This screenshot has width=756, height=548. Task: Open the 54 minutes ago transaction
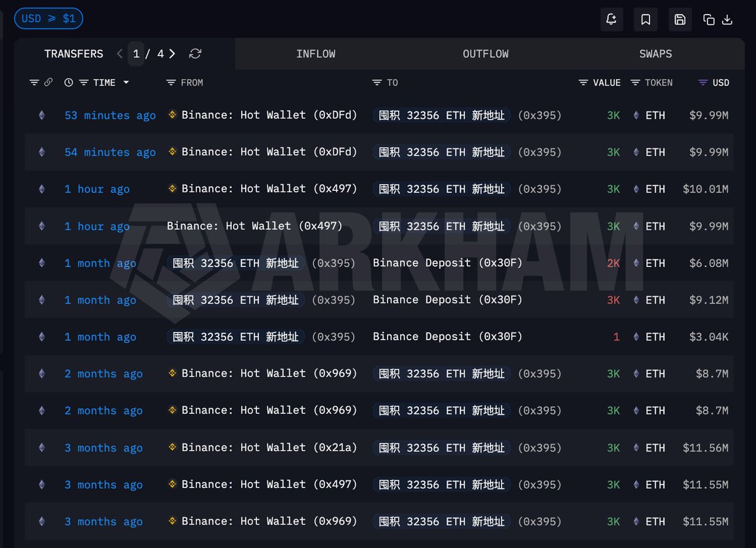tap(110, 152)
